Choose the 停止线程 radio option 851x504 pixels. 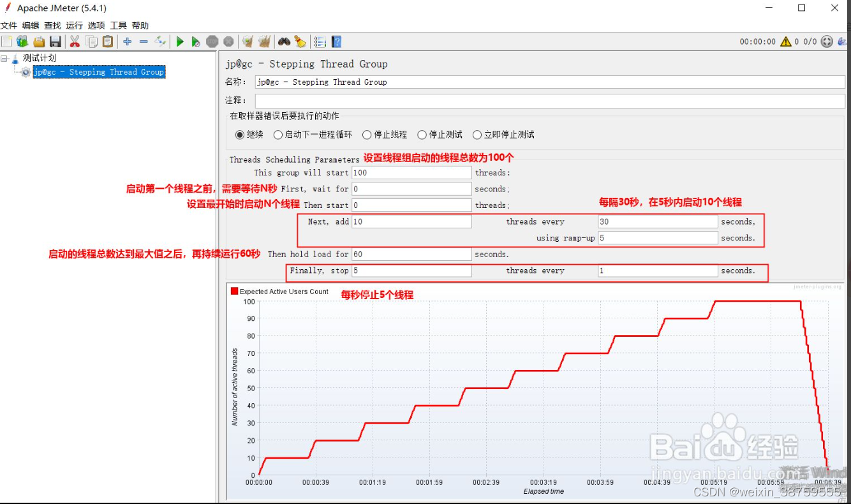[x=367, y=135]
